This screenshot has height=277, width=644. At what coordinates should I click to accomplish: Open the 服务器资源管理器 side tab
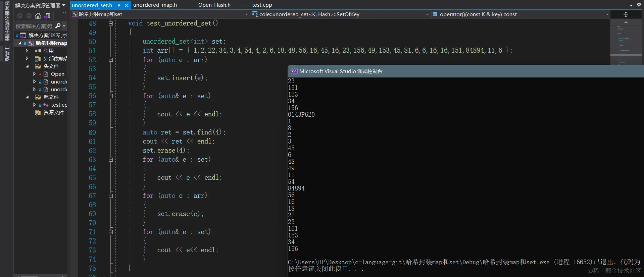coord(7,21)
